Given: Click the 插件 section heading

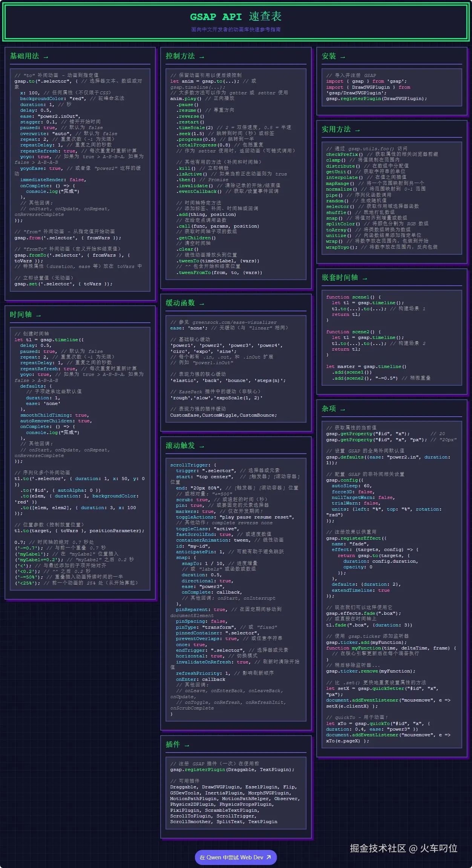Looking at the screenshot, I should click(x=177, y=745).
